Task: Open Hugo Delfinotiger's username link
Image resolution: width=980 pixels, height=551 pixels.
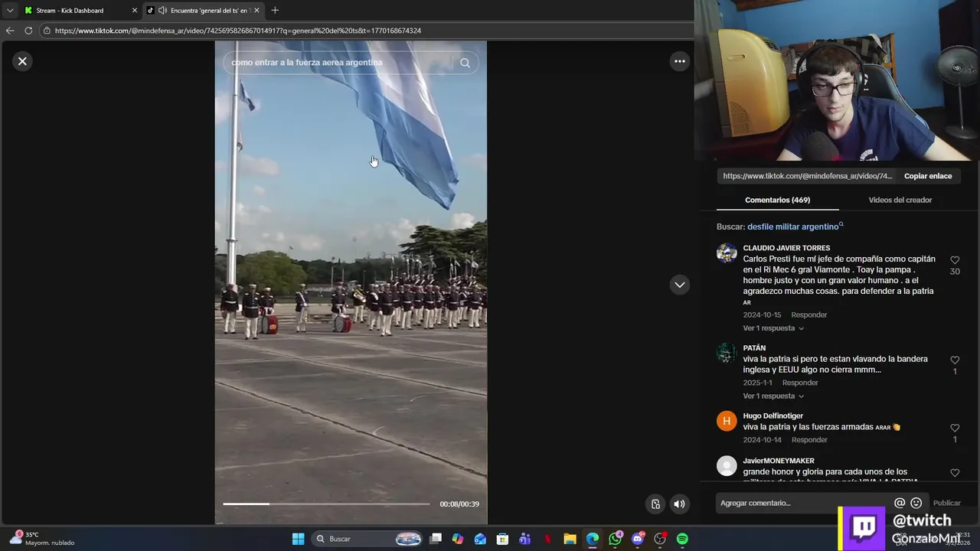Action: [x=773, y=416]
